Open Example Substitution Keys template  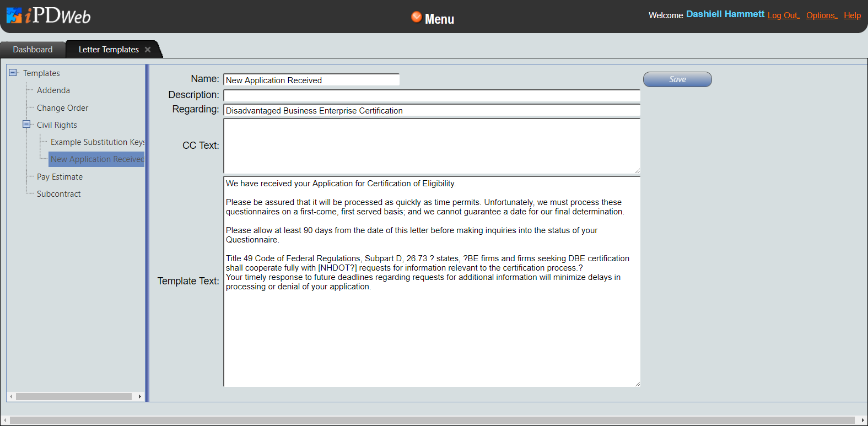97,142
